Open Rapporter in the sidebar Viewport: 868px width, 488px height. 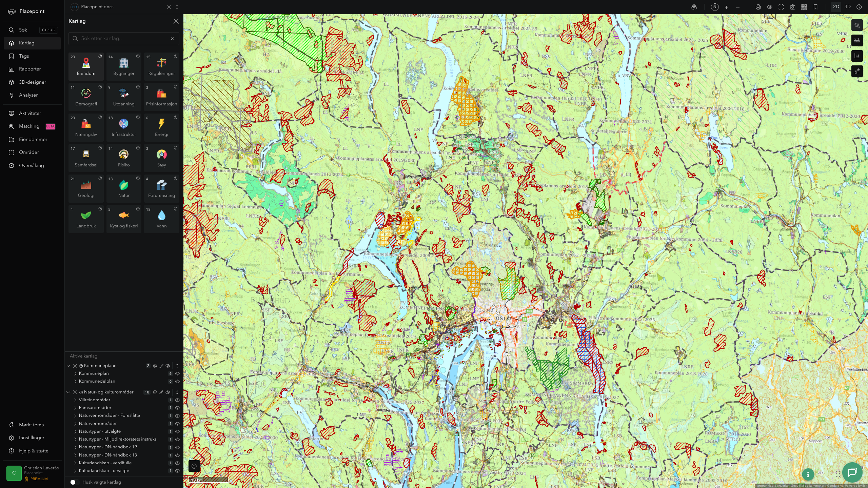pos(32,69)
